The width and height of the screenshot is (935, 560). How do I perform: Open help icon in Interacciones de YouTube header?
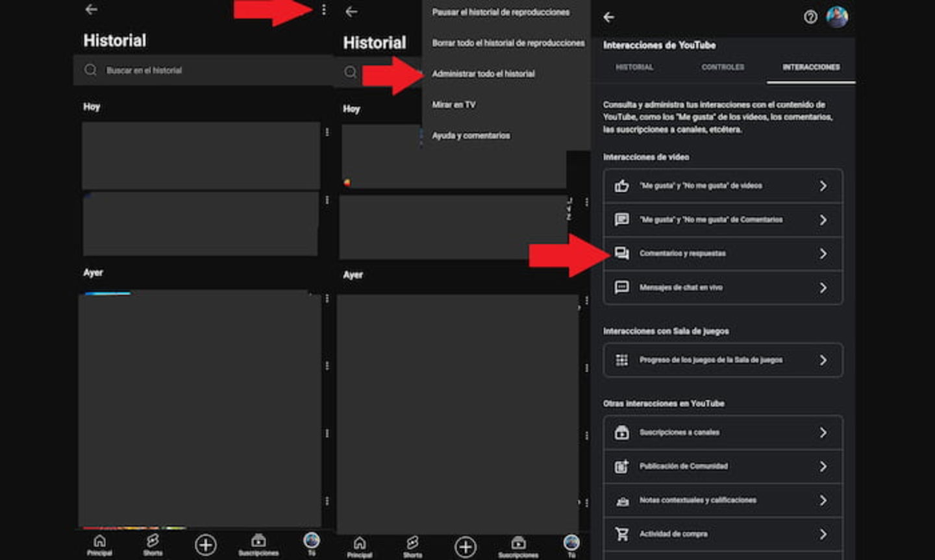click(810, 18)
